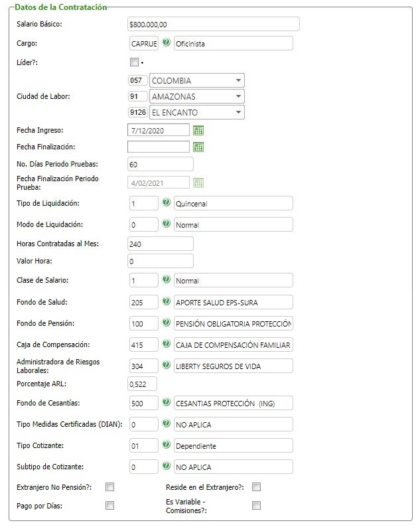Open the Fecha Ingreso calendar picker
Viewport: 420px width, 531px height.
pos(198,130)
